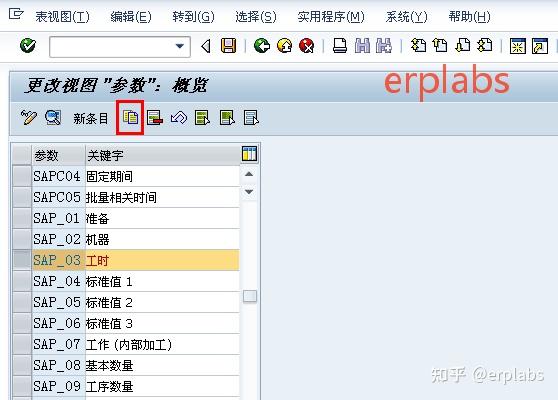558x400 pixels.
Task: Select the row marker for SAP_03 工时
Action: tap(22, 260)
